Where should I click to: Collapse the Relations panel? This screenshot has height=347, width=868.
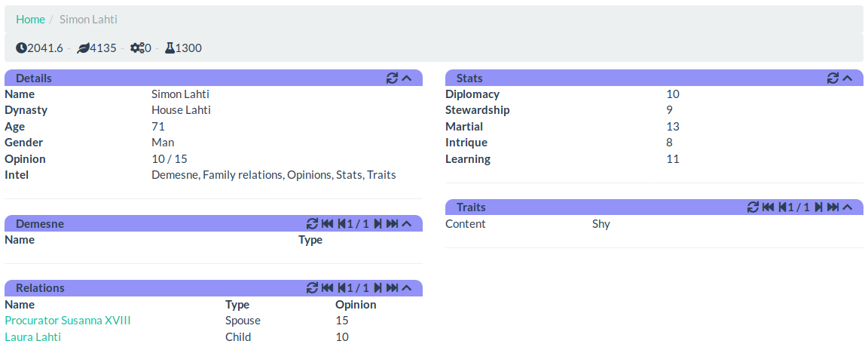(x=407, y=288)
